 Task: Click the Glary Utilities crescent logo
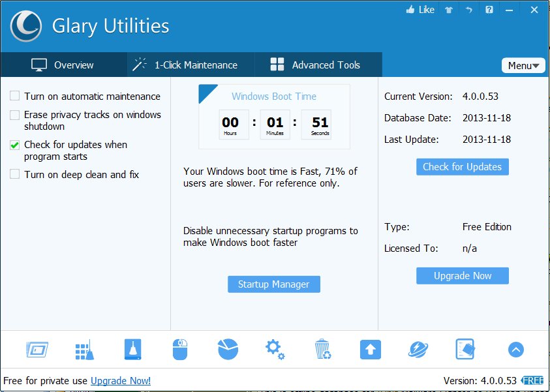tap(26, 26)
